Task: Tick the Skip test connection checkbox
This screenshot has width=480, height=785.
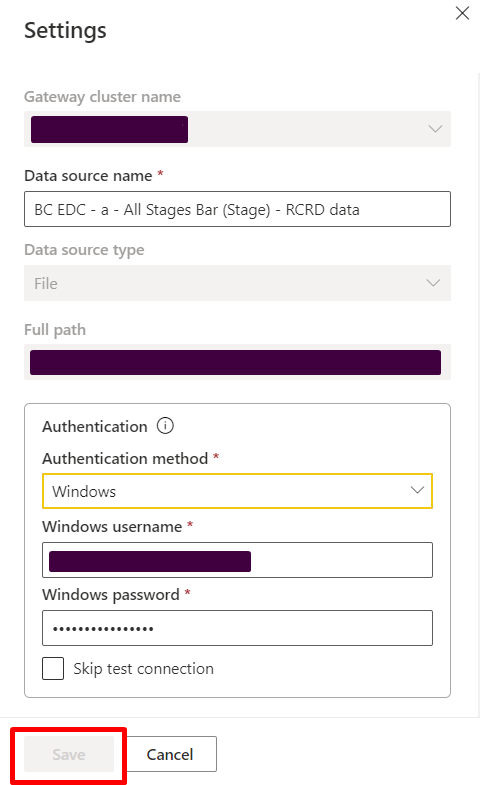Action: pyautogui.click(x=53, y=668)
